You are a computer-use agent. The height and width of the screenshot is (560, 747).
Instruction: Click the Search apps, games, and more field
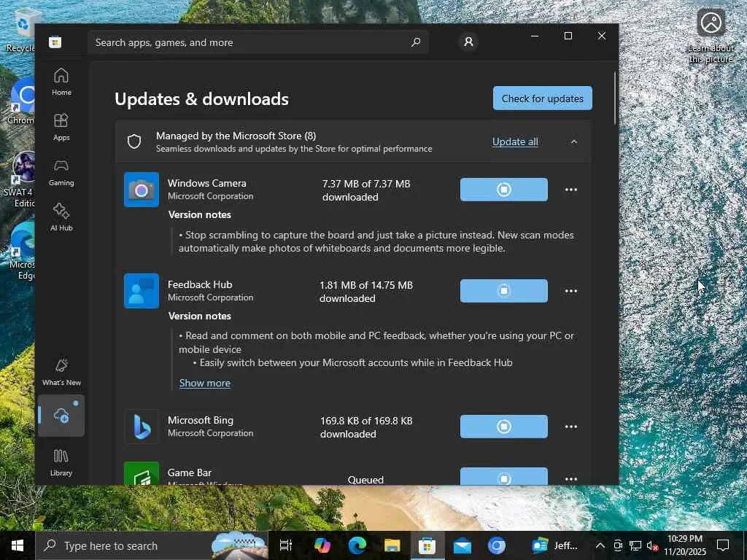click(x=258, y=42)
